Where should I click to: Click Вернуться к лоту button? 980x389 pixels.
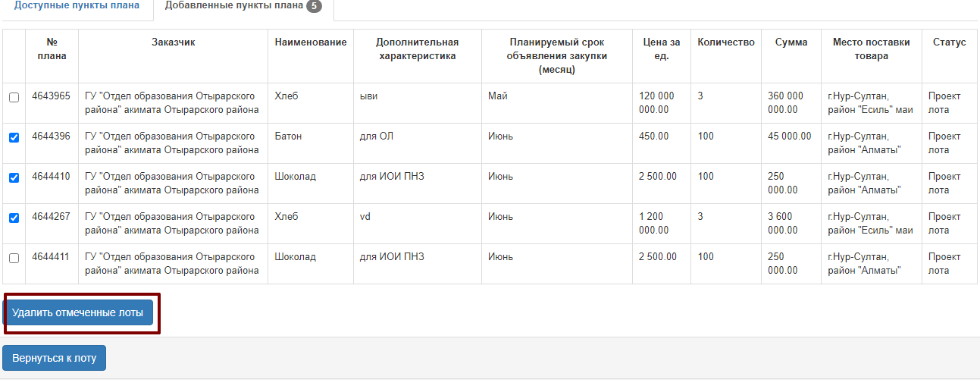pos(54,358)
